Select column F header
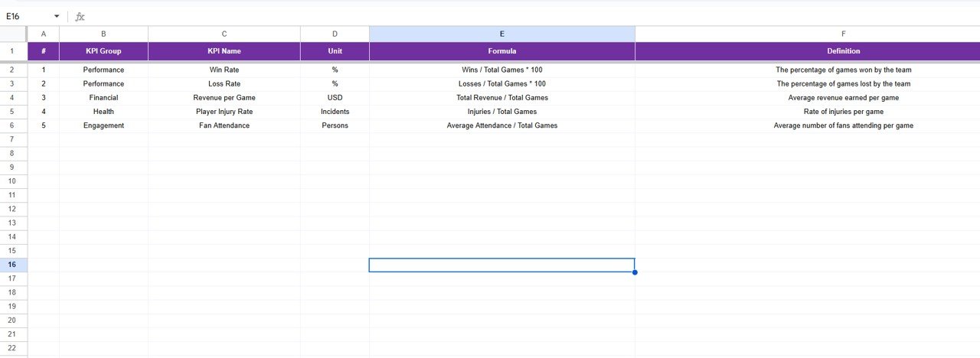Screen dimensions: 980x358 click(x=843, y=34)
